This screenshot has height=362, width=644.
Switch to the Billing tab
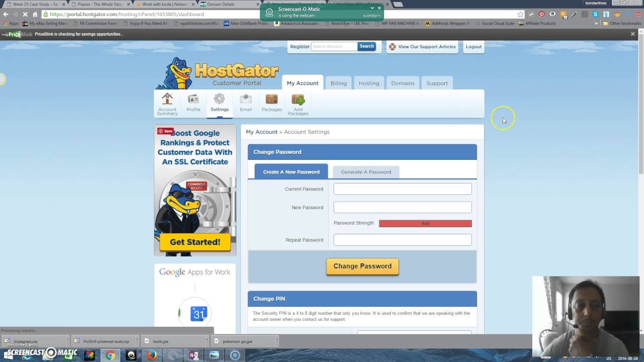(339, 83)
